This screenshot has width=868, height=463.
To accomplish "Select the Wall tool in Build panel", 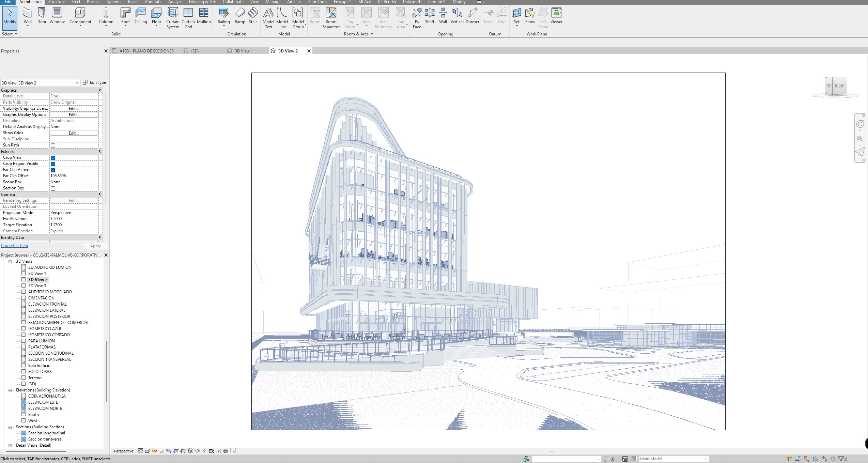I will [28, 16].
